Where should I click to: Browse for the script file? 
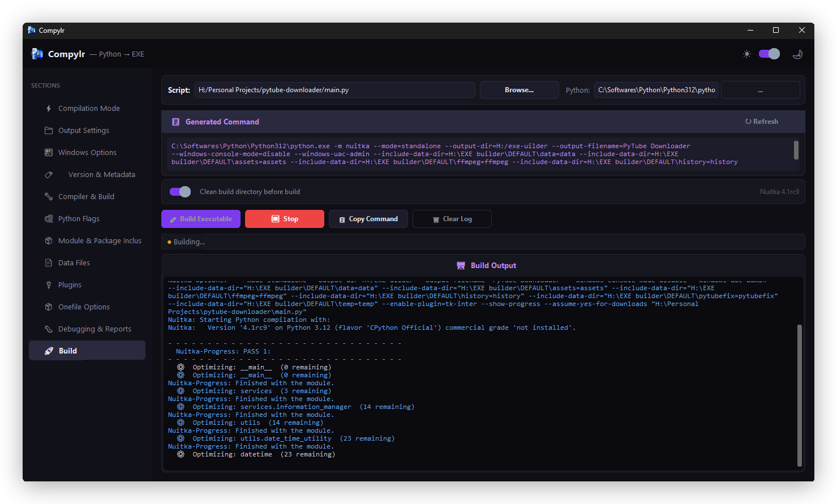coord(520,90)
